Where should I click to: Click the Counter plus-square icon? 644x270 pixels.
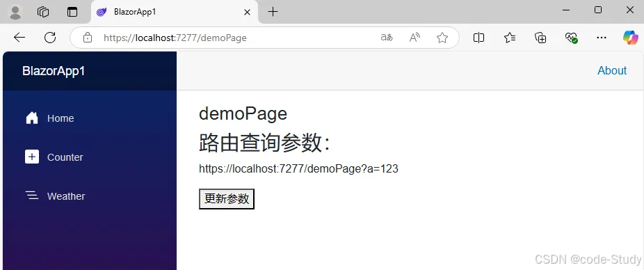coord(32,157)
